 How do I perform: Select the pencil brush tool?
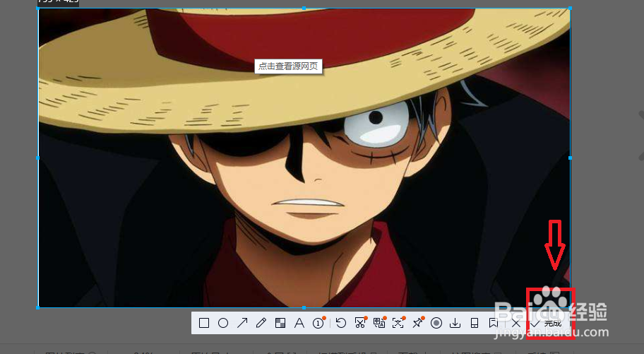[x=261, y=323]
